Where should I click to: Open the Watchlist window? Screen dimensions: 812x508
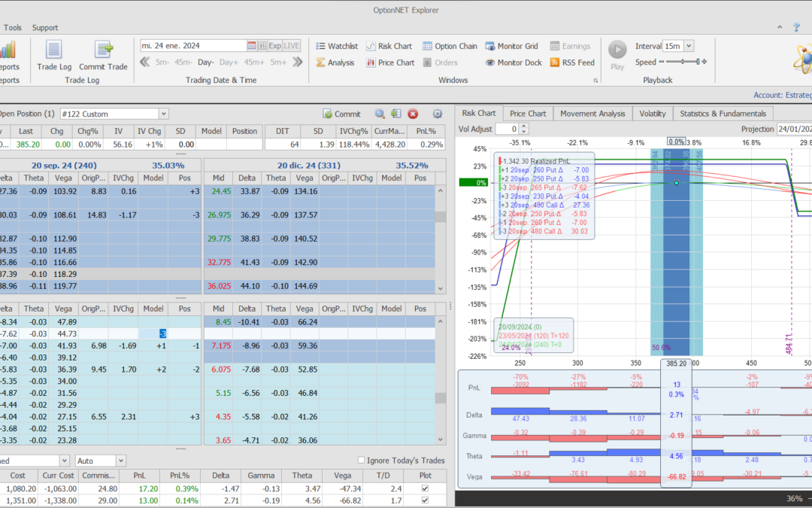(x=336, y=46)
